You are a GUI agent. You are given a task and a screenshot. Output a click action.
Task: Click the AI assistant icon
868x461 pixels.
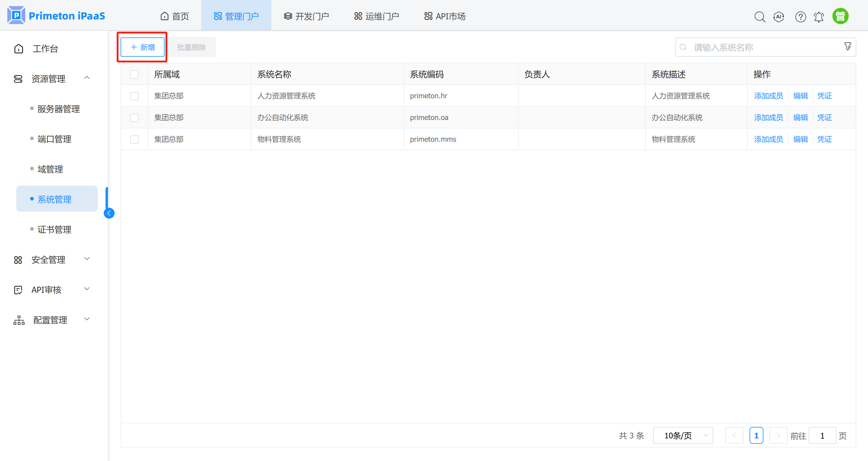coord(779,16)
